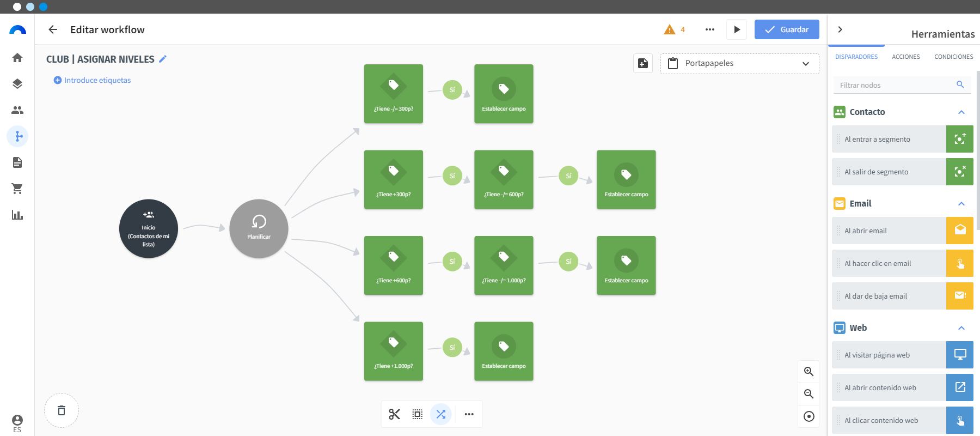Collapse the Email section

[x=961, y=203]
